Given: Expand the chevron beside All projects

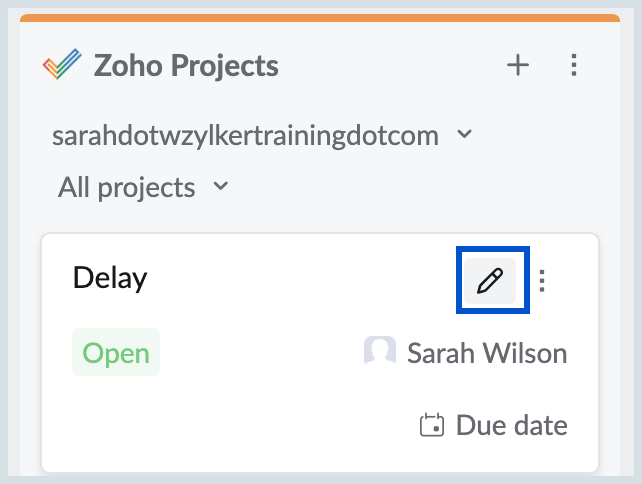Looking at the screenshot, I should pyautogui.click(x=221, y=186).
